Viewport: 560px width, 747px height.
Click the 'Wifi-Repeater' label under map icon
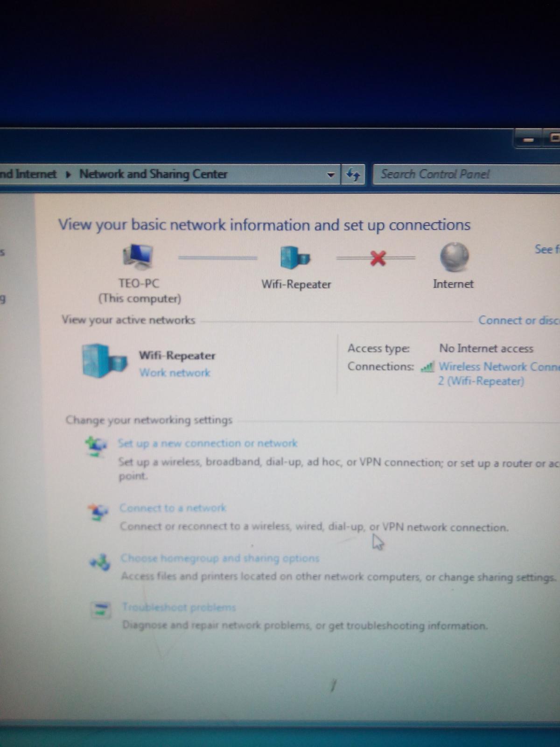(x=296, y=284)
